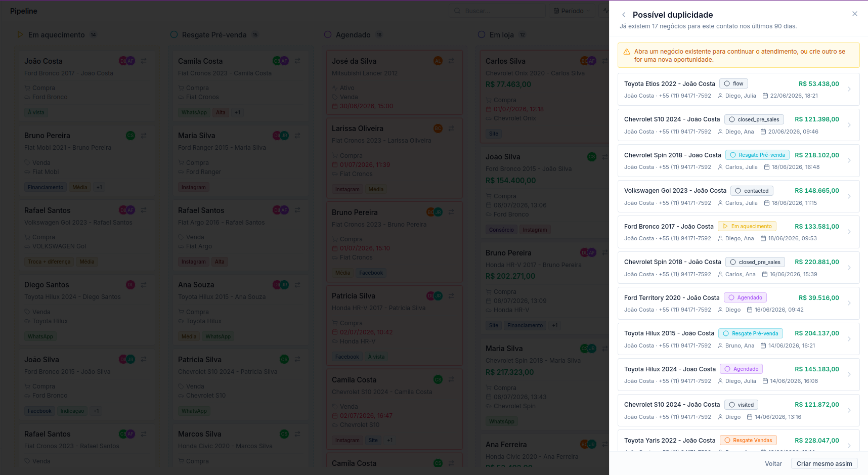Expand the Ford Bronco 2017 deal chevron in panel
Screen dimensions: 868x475
pyautogui.click(x=849, y=232)
